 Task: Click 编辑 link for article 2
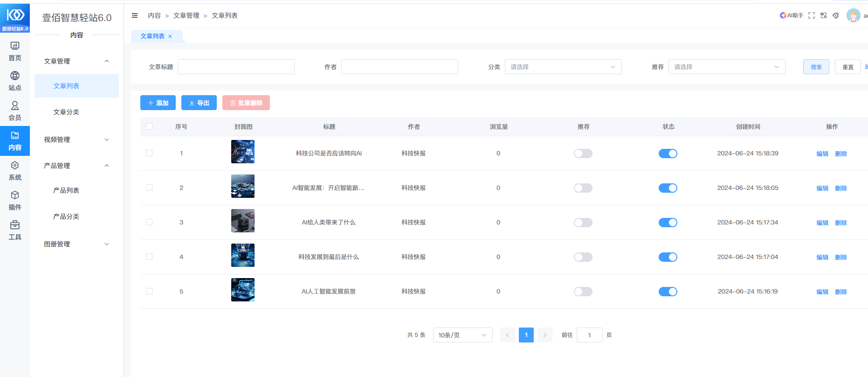tap(822, 188)
